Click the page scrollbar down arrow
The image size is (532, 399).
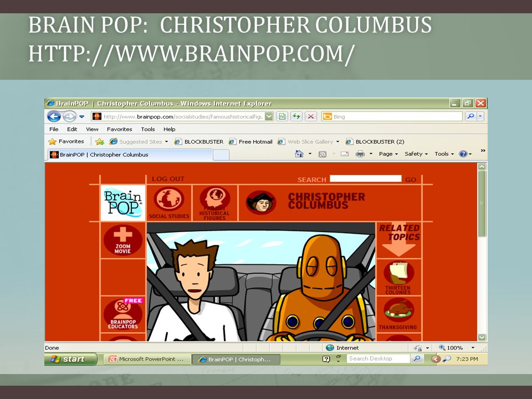[x=482, y=337]
